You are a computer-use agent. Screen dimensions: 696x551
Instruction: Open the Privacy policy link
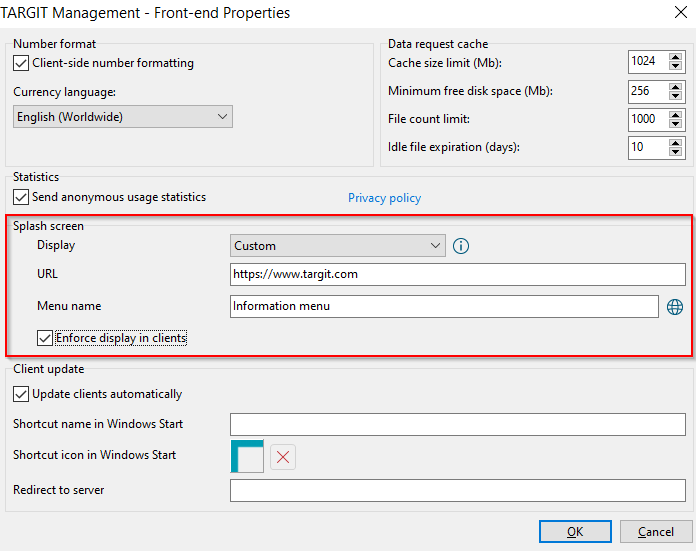tap(384, 198)
